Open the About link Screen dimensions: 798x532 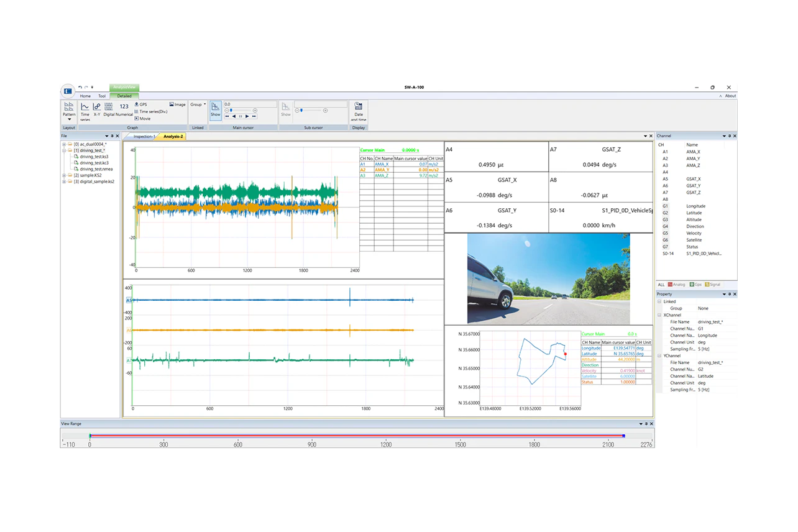coord(730,96)
